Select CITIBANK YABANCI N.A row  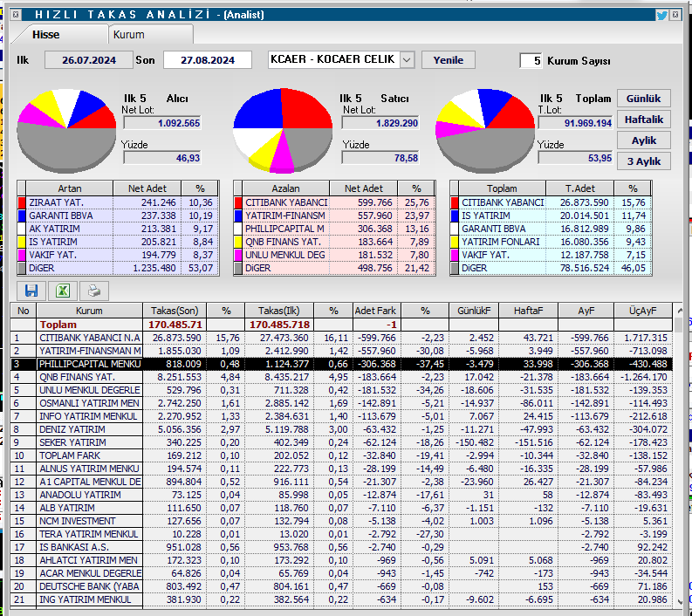(x=341, y=338)
